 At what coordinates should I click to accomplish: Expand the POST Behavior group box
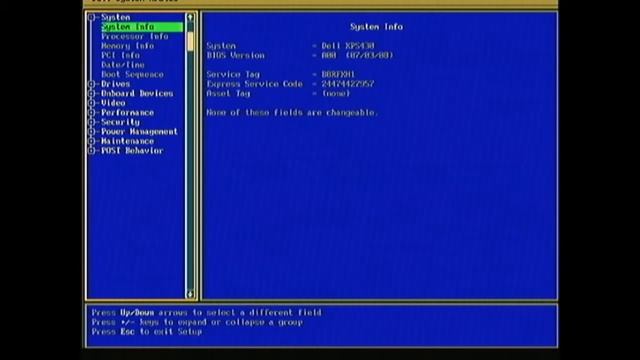[92, 151]
